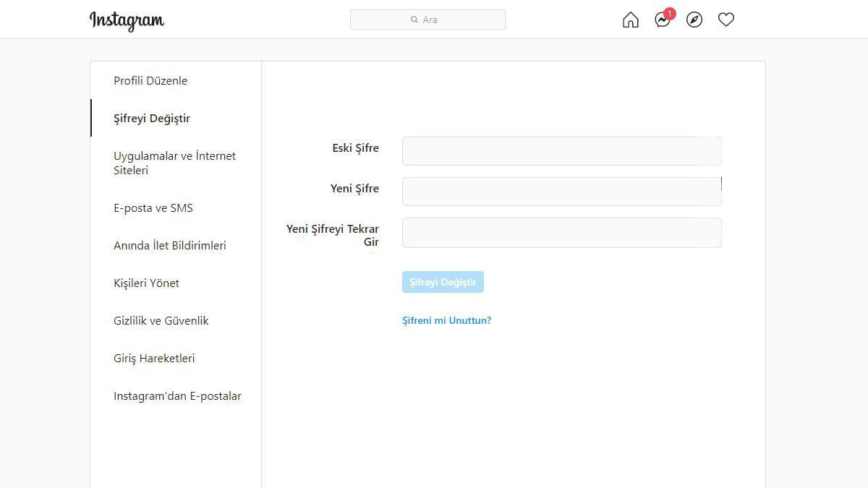Open Messenger direct messages icon

click(663, 20)
